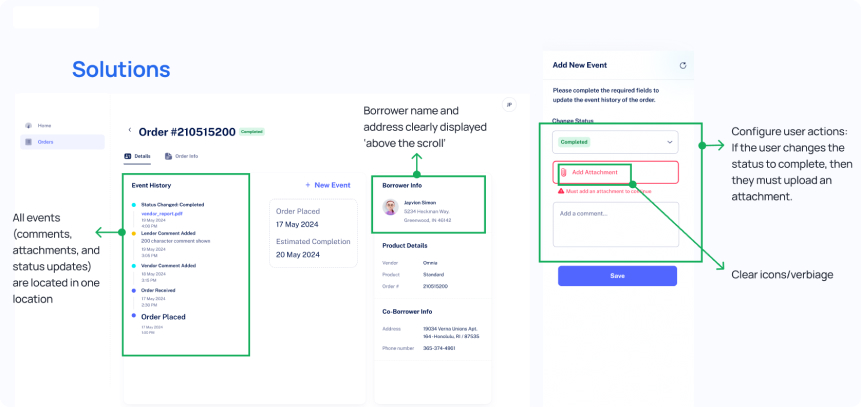This screenshot has height=407, width=861.
Task: Click the New Event button
Action: tap(328, 185)
